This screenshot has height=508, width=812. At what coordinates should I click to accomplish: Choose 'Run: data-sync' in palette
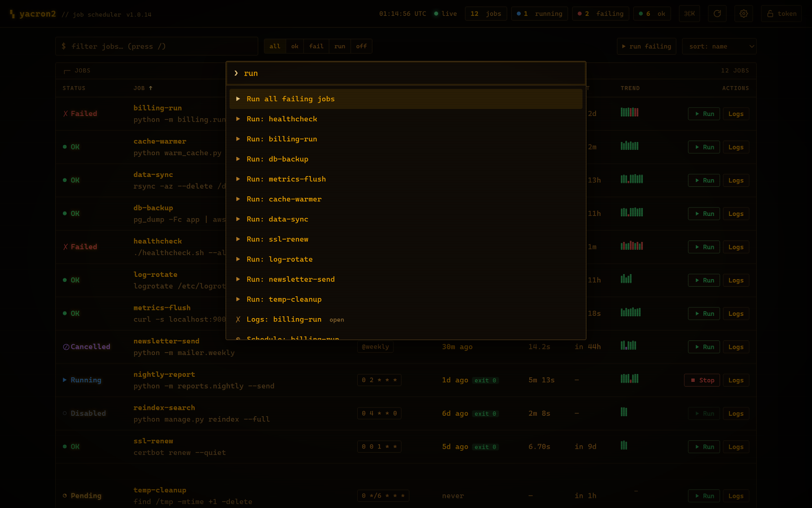(x=406, y=219)
